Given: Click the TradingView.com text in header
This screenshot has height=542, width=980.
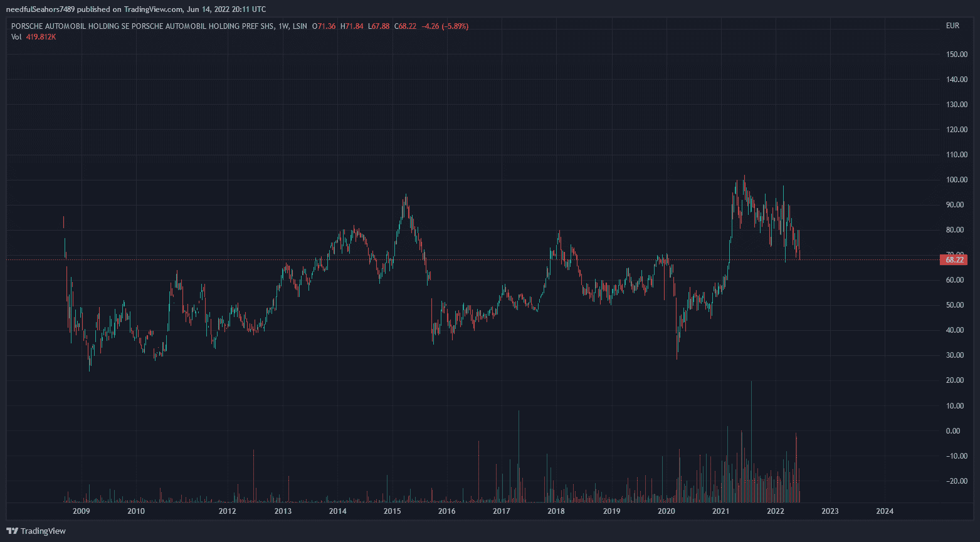Looking at the screenshot, I should click(x=154, y=9).
